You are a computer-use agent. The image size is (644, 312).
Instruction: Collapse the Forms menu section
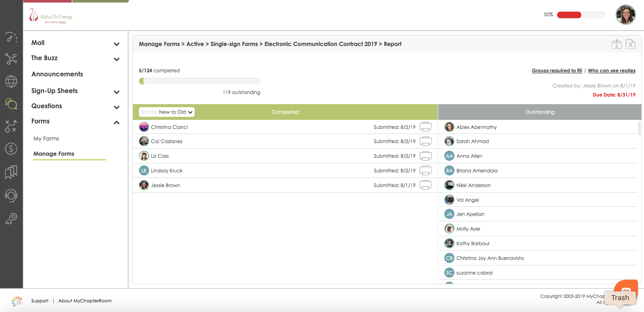click(117, 122)
